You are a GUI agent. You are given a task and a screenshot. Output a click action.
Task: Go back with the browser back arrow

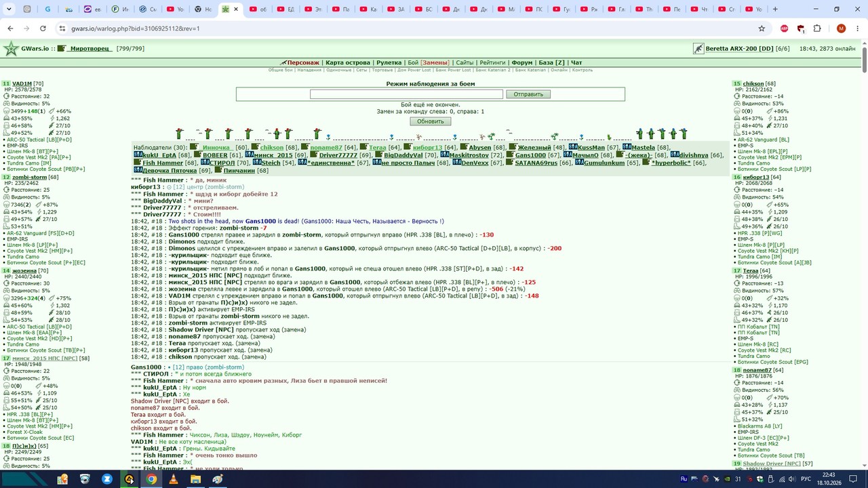pyautogui.click(x=10, y=28)
